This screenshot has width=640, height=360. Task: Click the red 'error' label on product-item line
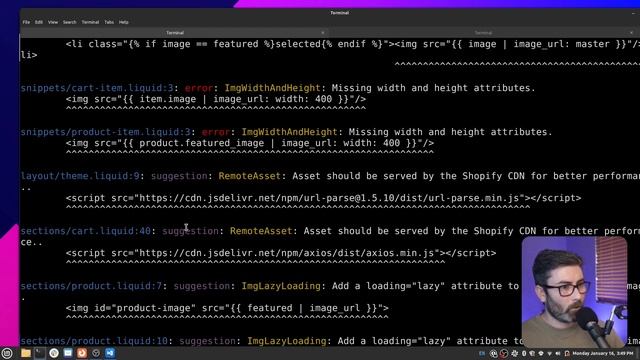tap(216, 132)
